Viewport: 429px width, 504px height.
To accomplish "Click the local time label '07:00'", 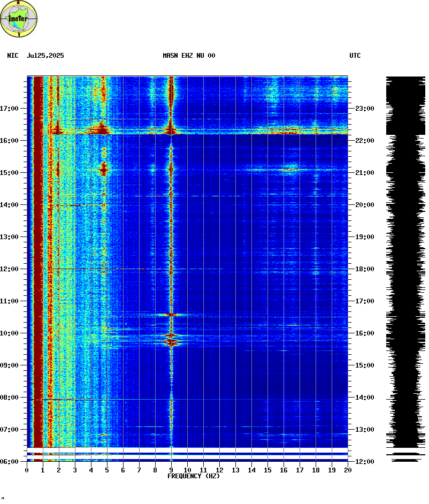I will point(9,430).
